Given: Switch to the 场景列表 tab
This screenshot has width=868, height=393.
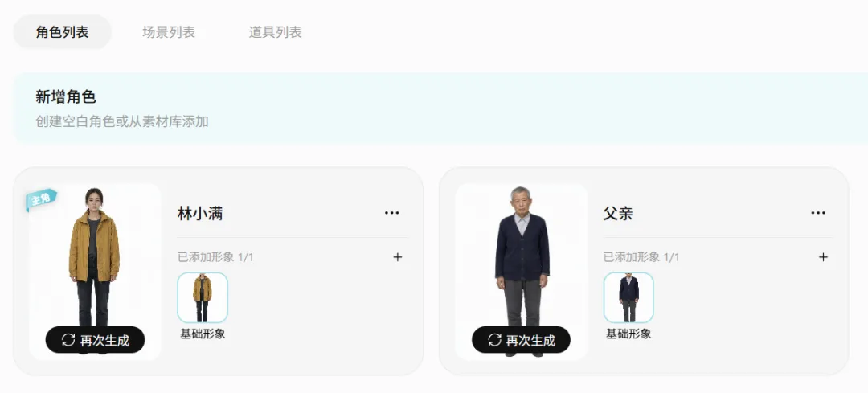Looking at the screenshot, I should pyautogui.click(x=169, y=32).
